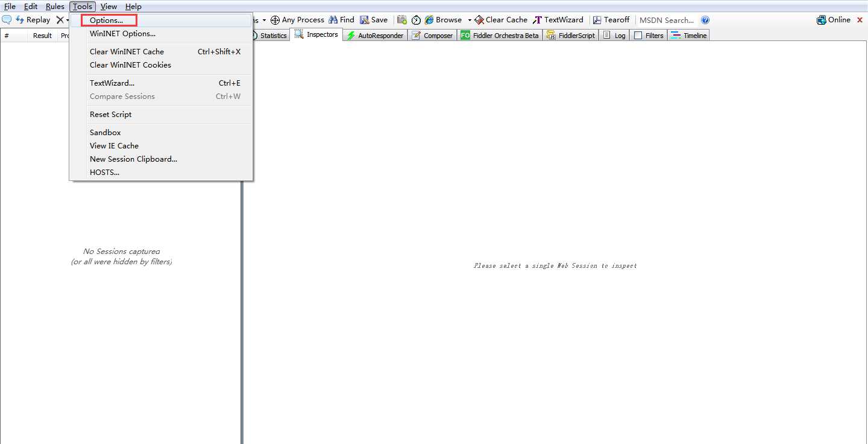This screenshot has width=868, height=444.
Task: Select View IE Cache menu item
Action: click(x=161, y=146)
